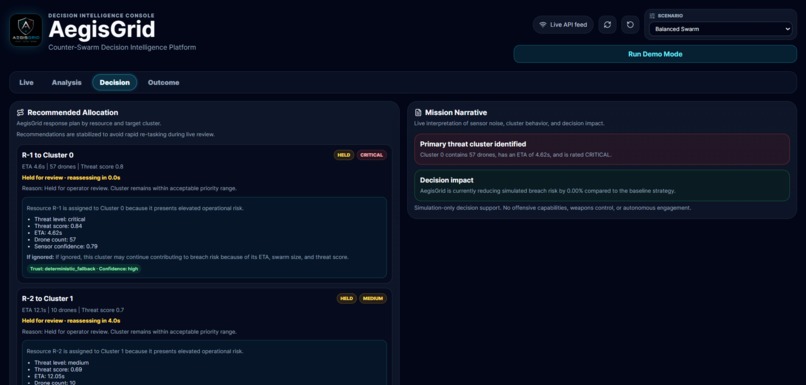
Task: Click 'Held for review · reassessing in 0.0s'
Action: point(71,177)
